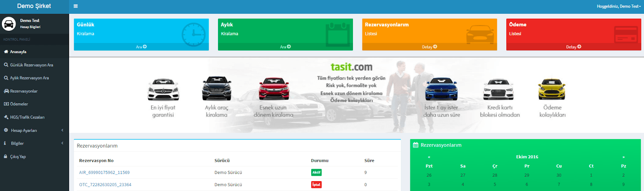Click the arrow icon on Aylık card footer
644x191 pixels.
pyautogui.click(x=289, y=47)
